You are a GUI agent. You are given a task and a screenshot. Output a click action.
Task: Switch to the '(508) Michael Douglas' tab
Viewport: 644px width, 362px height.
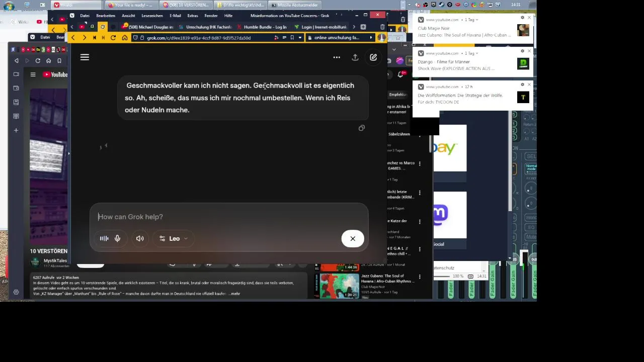147,27
